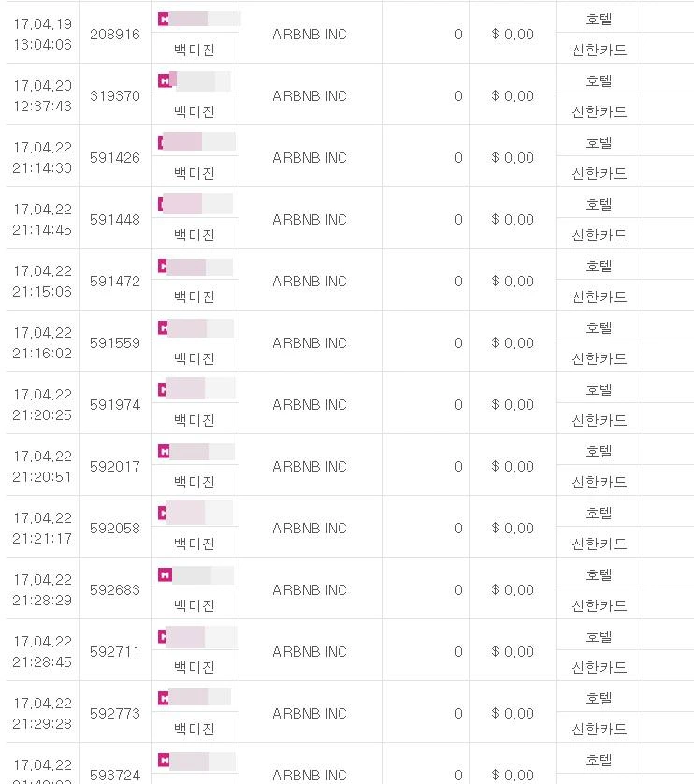Screen dimensions: 694x784
Task: Click pink M icon in row 592017
Action: 164,451
